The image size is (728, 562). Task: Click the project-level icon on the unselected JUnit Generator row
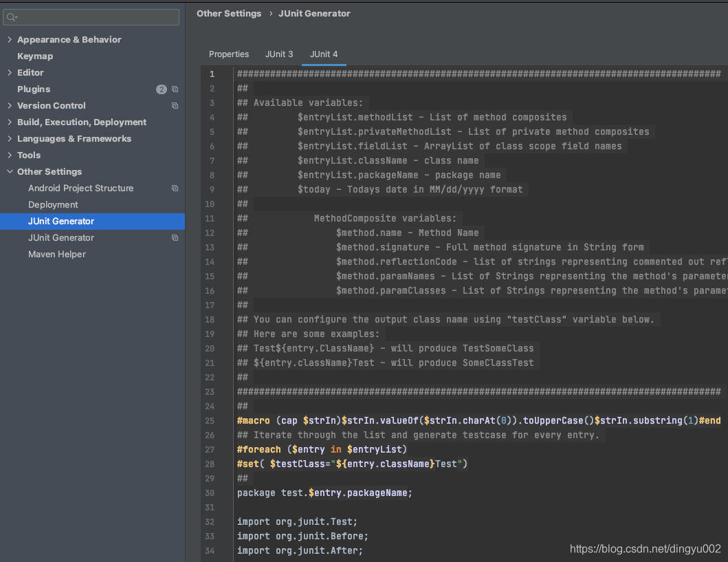pyautogui.click(x=175, y=238)
